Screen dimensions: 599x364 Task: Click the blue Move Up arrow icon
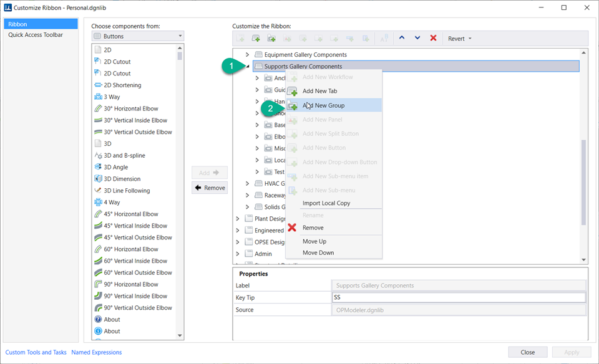click(x=402, y=39)
